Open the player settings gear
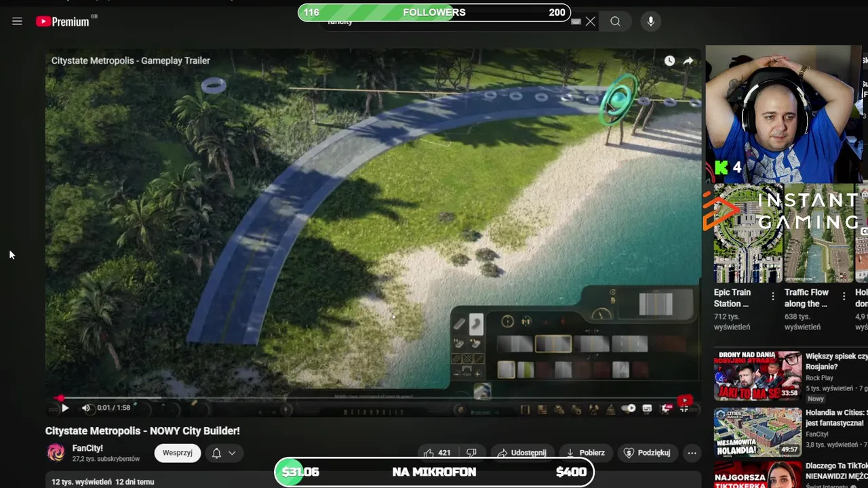The image size is (868, 488). pyautogui.click(x=666, y=409)
